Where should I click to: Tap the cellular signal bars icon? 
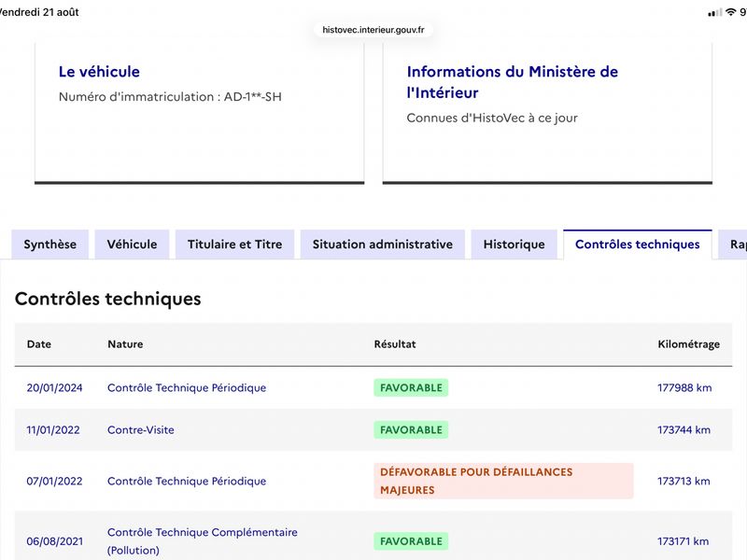[x=715, y=13]
